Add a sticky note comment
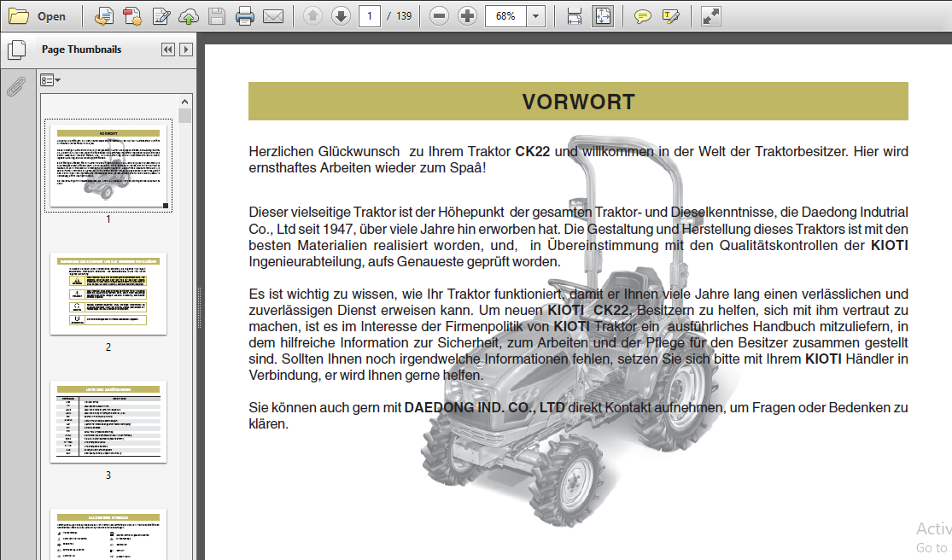 pos(642,16)
